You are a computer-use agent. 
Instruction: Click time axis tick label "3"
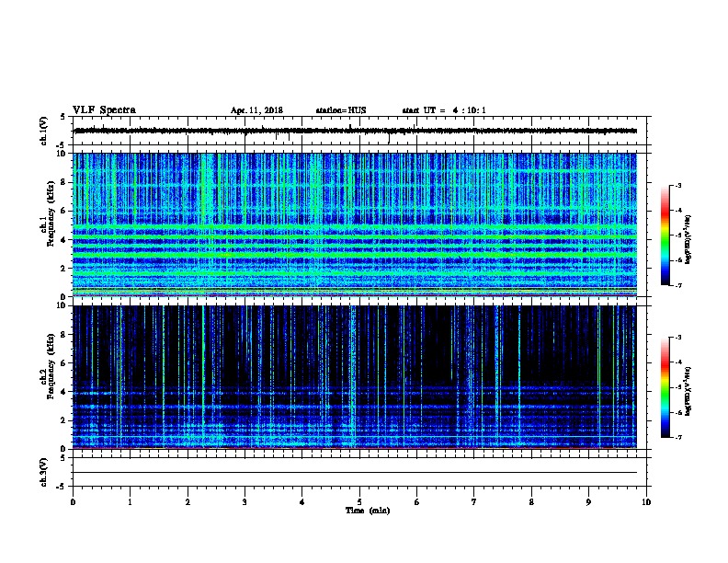tap(245, 501)
